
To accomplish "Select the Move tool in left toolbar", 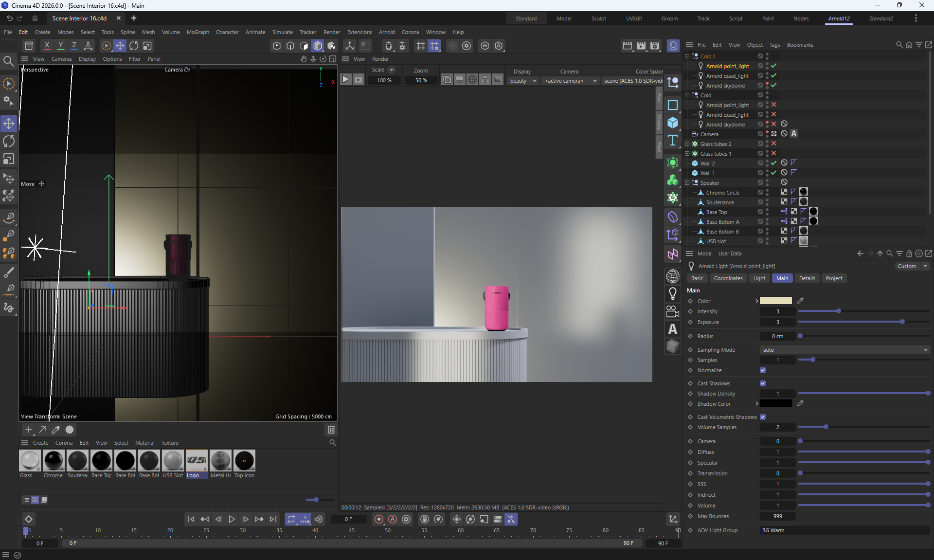I will click(x=9, y=123).
